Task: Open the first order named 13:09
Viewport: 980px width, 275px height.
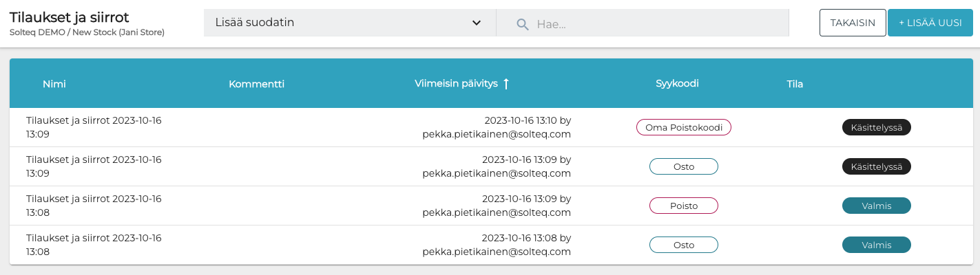Action: click(94, 127)
